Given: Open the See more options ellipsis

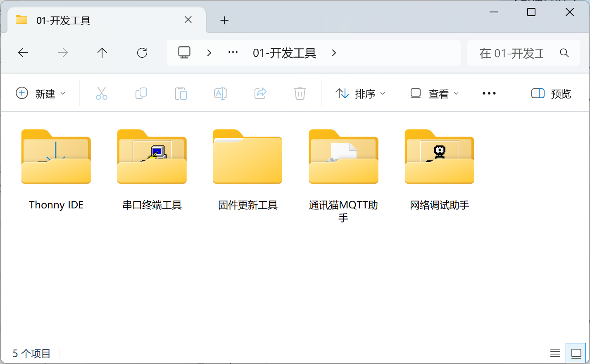Looking at the screenshot, I should coord(489,94).
